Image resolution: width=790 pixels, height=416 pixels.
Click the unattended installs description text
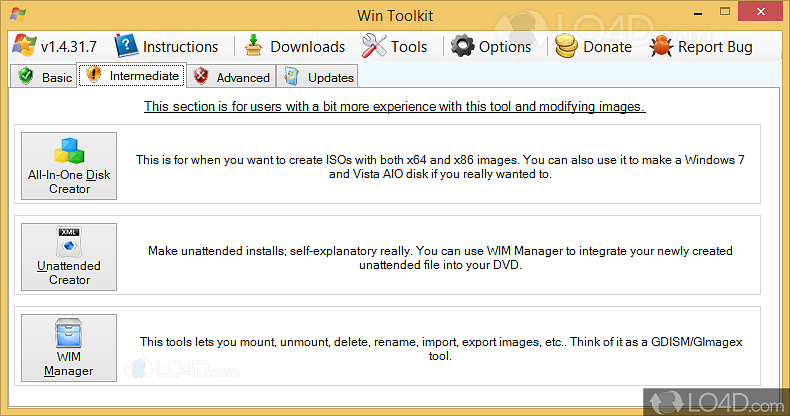pos(440,258)
